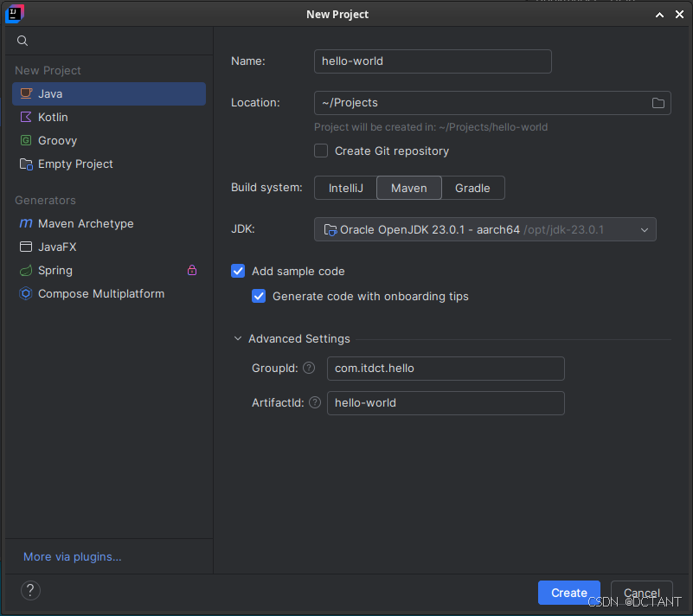
Task: Click the Maven Archetype m icon
Action: (x=26, y=223)
